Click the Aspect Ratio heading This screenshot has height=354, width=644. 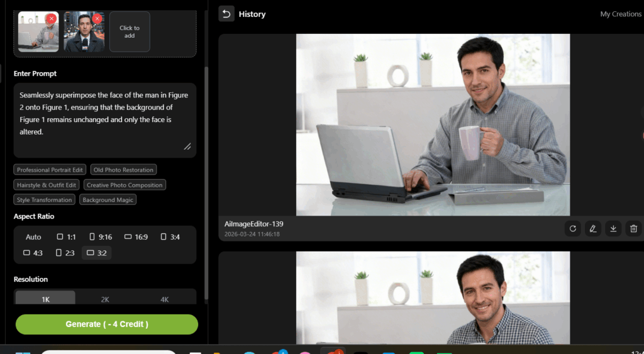point(34,216)
